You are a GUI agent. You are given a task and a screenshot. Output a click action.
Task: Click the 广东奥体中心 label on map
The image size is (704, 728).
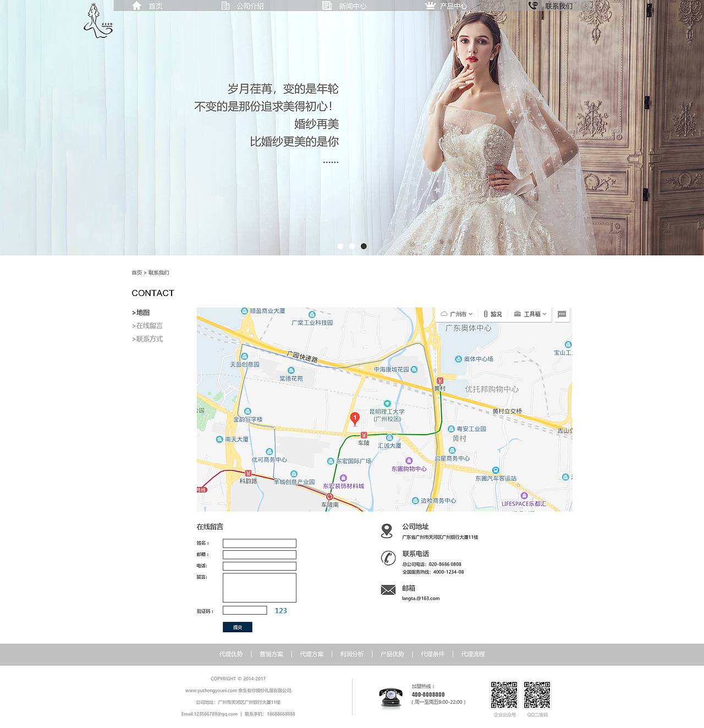(469, 328)
